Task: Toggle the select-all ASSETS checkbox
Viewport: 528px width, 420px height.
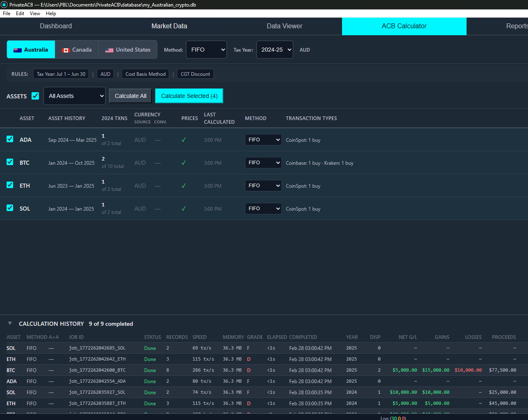Action: [35, 96]
